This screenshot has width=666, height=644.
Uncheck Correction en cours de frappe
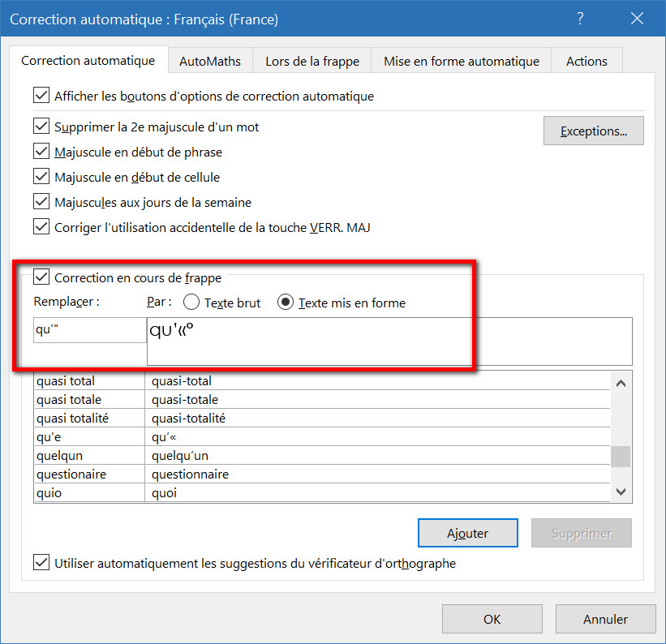click(41, 277)
